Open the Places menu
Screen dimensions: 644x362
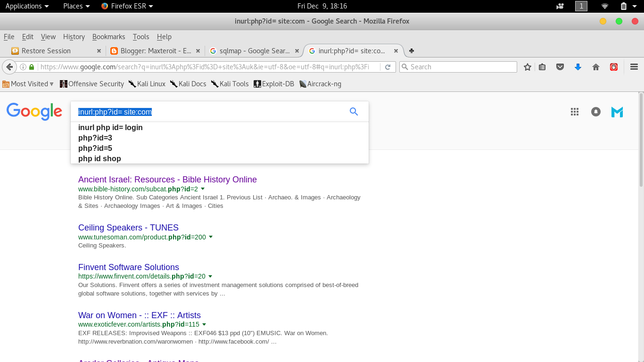click(76, 6)
